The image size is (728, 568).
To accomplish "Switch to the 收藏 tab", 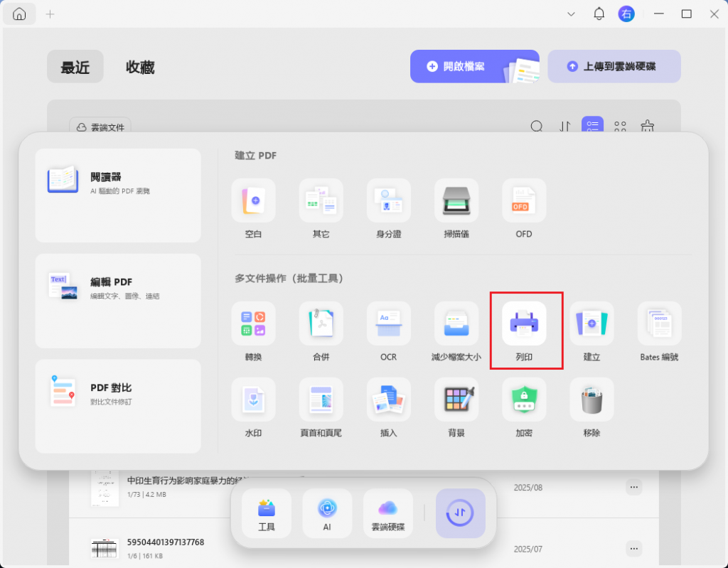I will pos(139,68).
